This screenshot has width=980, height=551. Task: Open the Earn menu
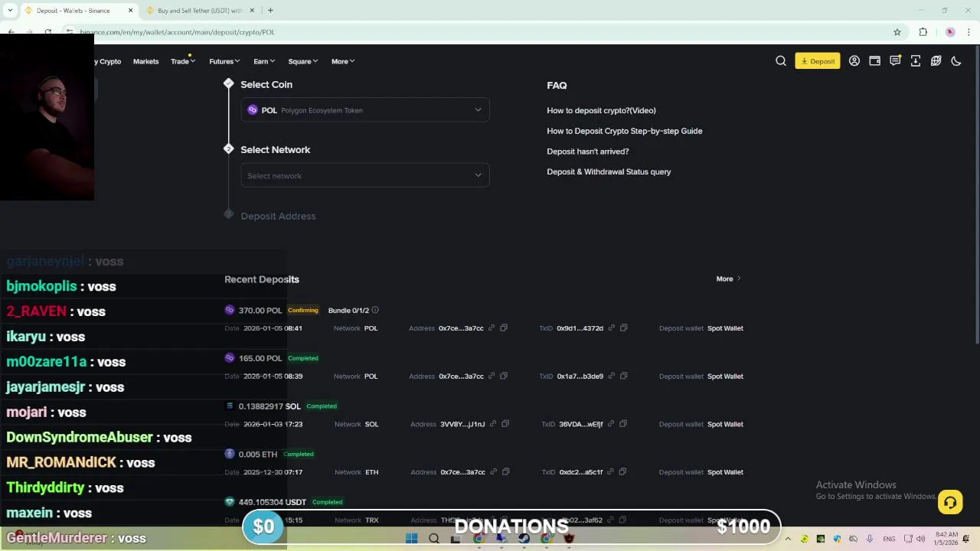tap(264, 61)
